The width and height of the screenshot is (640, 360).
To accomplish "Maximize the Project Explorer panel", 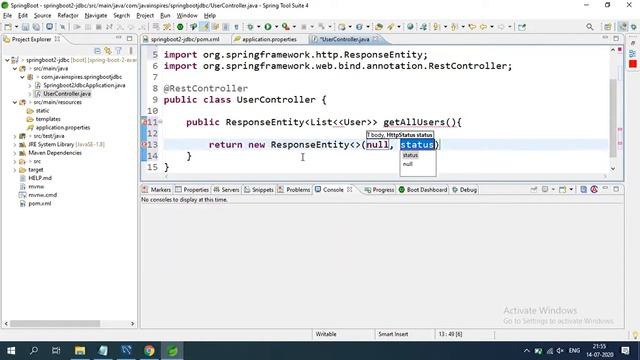I will 129,38.
